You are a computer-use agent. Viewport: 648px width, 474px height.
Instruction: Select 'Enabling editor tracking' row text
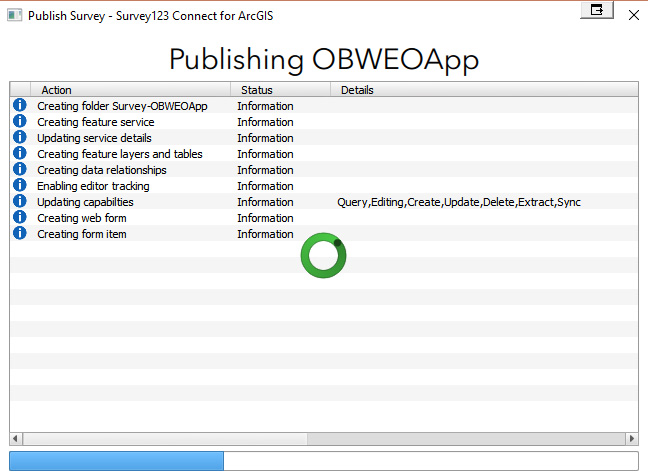coord(93,186)
